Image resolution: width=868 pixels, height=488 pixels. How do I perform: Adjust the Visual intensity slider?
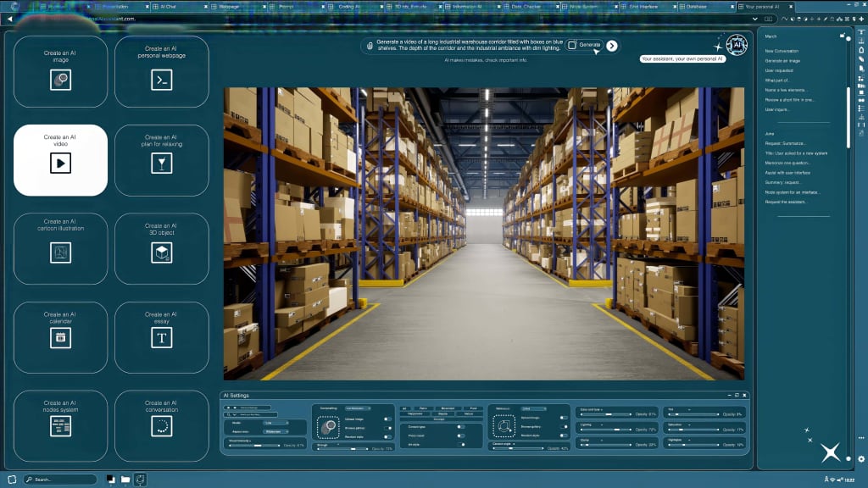(254, 446)
